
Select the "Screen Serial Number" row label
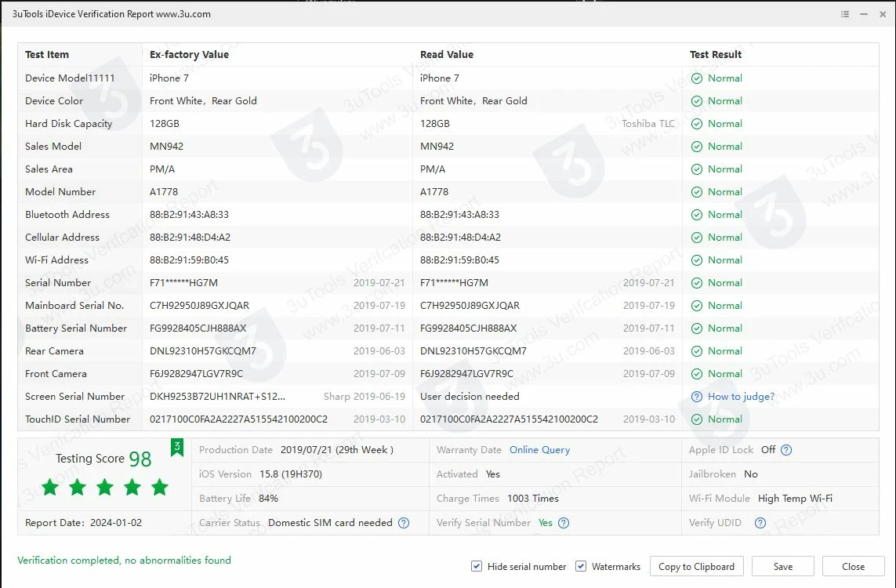tap(74, 397)
